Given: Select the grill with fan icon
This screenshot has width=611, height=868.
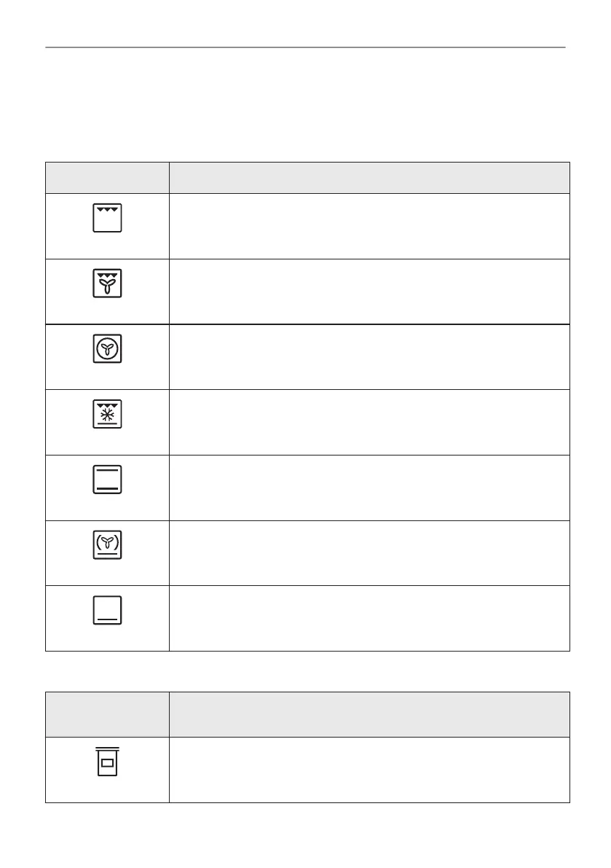Looking at the screenshot, I should 108,284.
